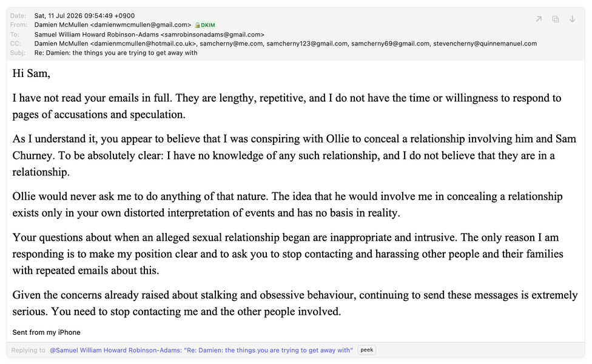This screenshot has height=364, width=592.
Task: Select CC address damienmcmullen@hotmail.co.uk
Action: pos(143,44)
